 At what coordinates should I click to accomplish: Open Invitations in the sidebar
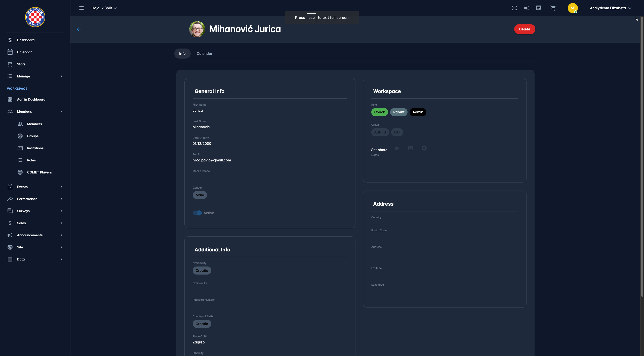tap(35, 148)
